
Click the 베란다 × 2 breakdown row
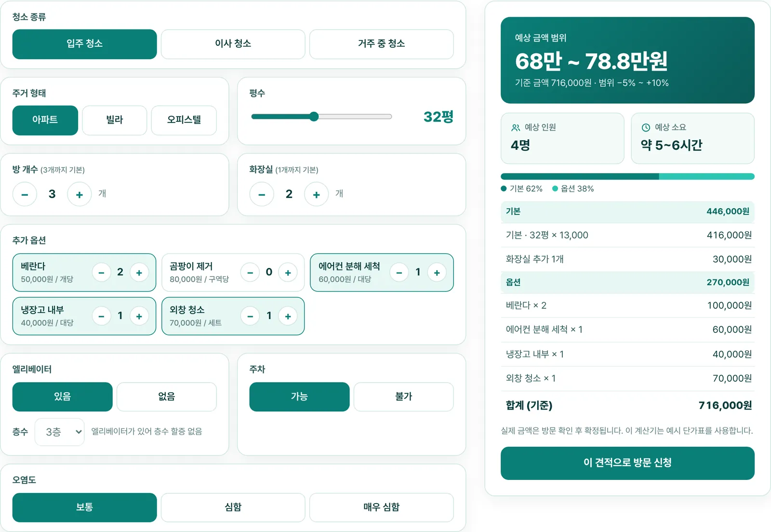(x=627, y=306)
